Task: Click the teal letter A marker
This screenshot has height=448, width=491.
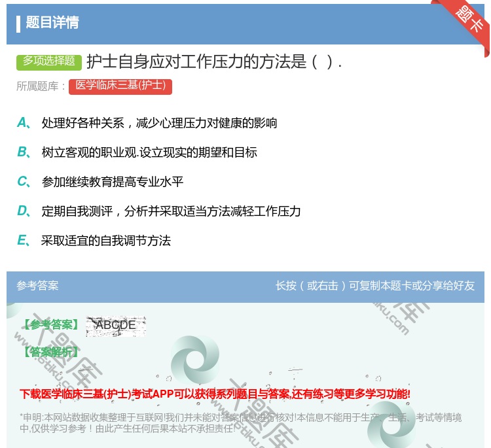Action: [24, 123]
